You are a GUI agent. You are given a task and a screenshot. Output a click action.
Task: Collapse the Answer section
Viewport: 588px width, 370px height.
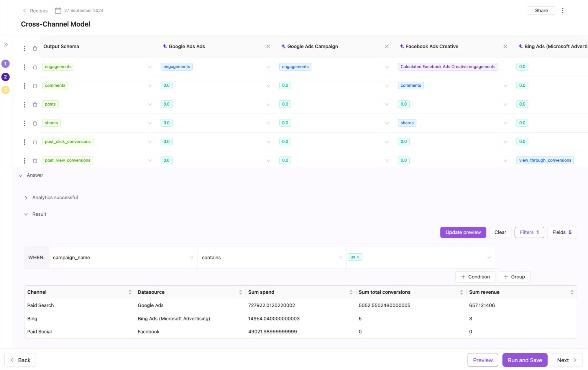(x=21, y=175)
